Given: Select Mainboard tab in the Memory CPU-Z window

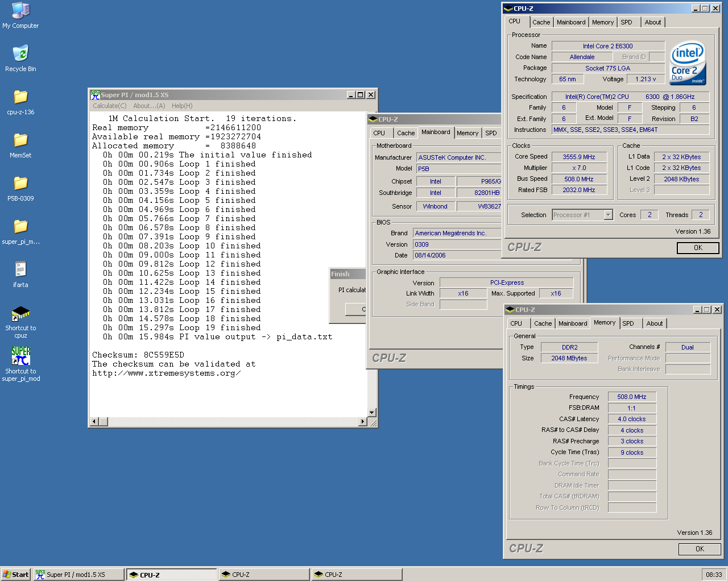Looking at the screenshot, I should [573, 323].
